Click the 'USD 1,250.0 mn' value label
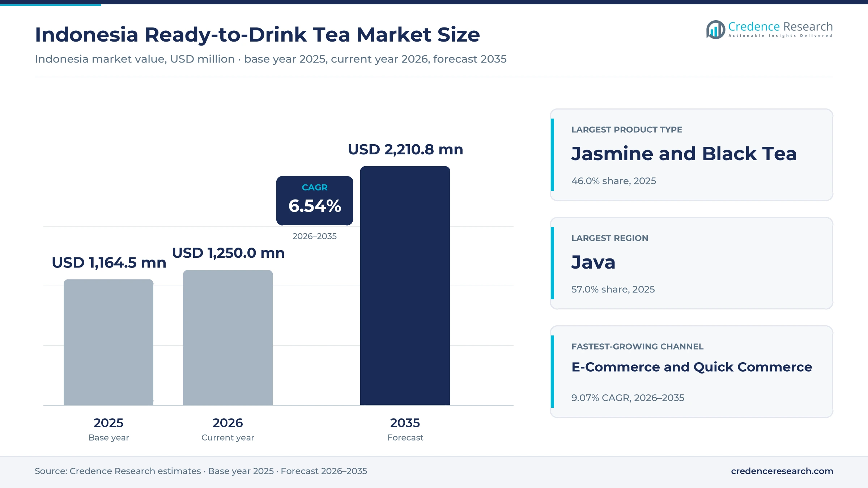Screen dimensions: 868x488 click(228, 253)
